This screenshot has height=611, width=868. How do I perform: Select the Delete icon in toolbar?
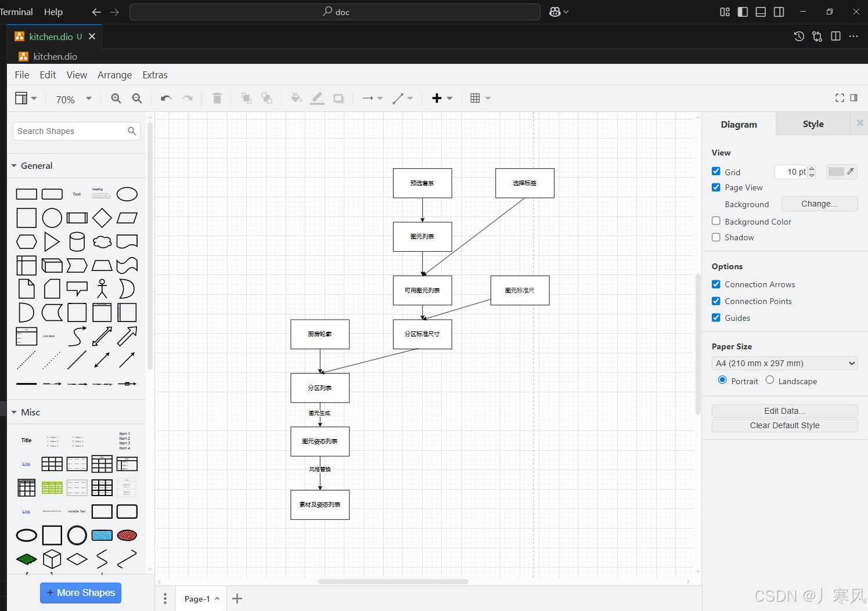point(217,98)
